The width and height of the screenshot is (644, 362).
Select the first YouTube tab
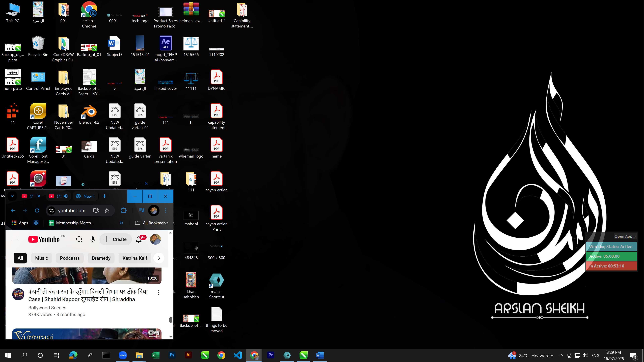click(x=27, y=196)
